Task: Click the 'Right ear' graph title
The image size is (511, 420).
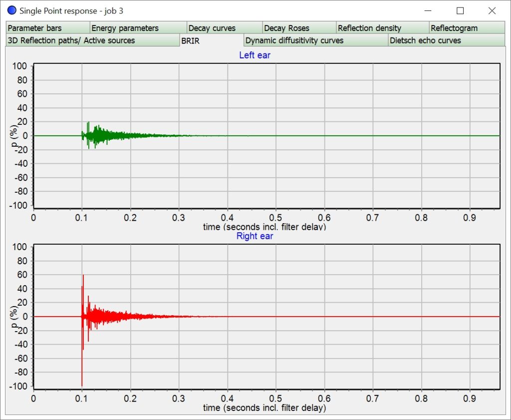Action: coord(255,236)
